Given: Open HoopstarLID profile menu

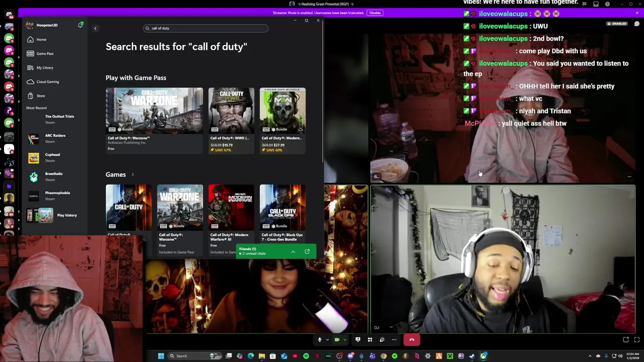Looking at the screenshot, I should coord(42,25).
